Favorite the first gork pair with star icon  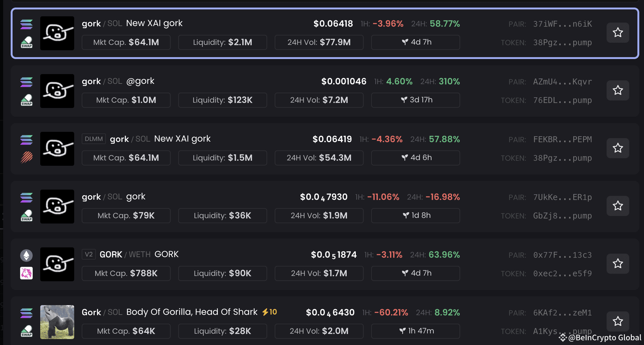[618, 33]
